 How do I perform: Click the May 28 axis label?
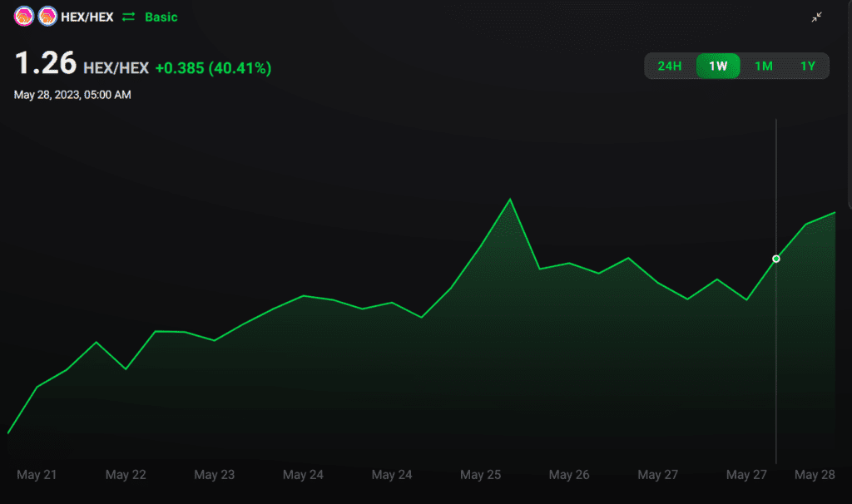click(815, 475)
